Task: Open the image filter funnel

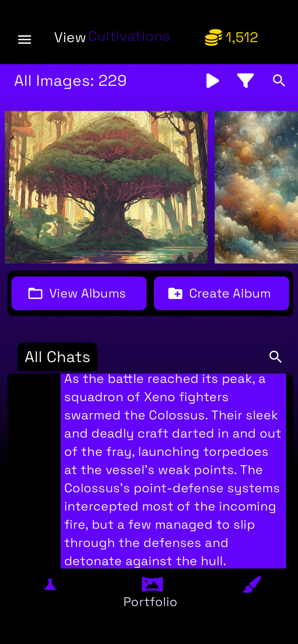Action: pyautogui.click(x=245, y=80)
